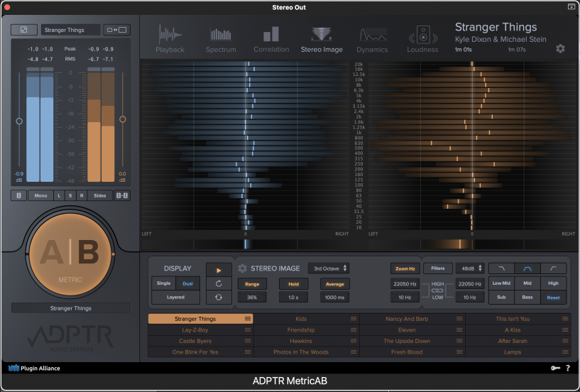Screen dimensions: 580x392
Task: Open the 3rd Octave resolution dropdown
Action: pos(329,268)
